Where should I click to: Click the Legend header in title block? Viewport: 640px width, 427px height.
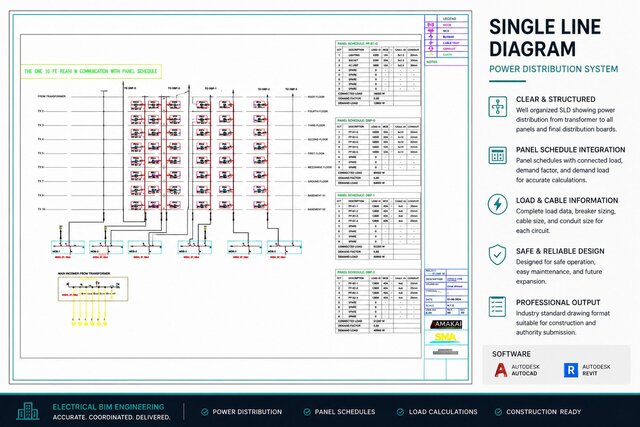[449, 19]
